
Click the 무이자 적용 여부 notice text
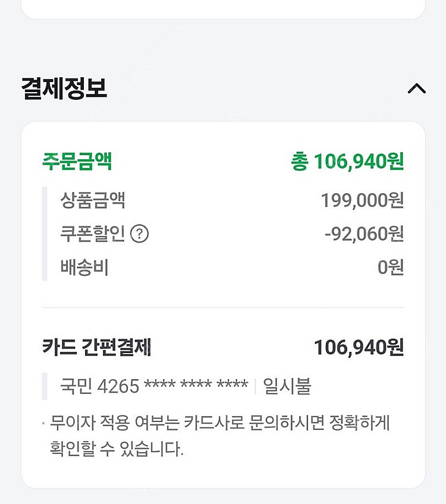tap(220, 424)
